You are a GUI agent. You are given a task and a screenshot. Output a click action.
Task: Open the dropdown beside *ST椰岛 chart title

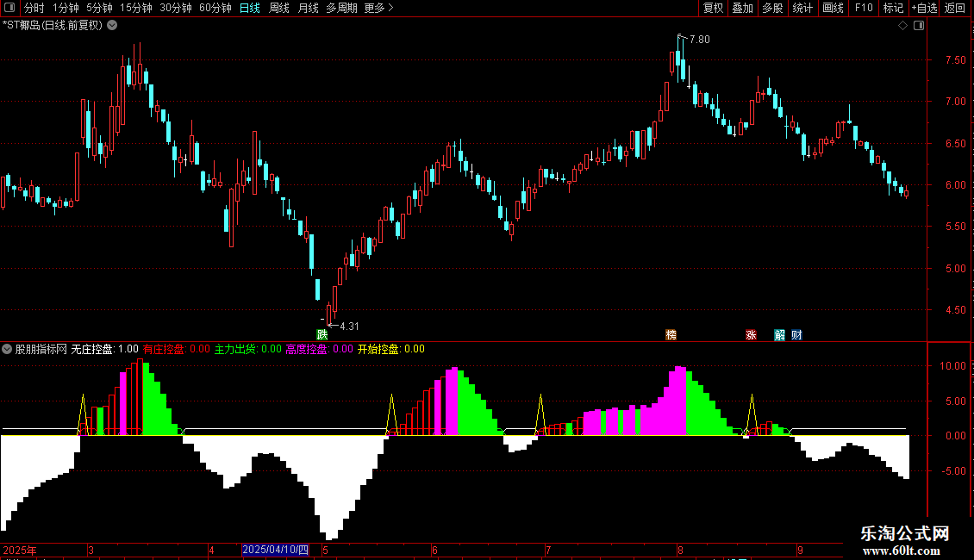[x=112, y=26]
